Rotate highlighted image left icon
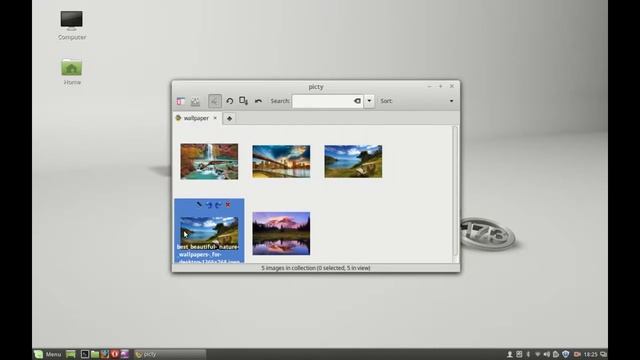 [x=209, y=204]
